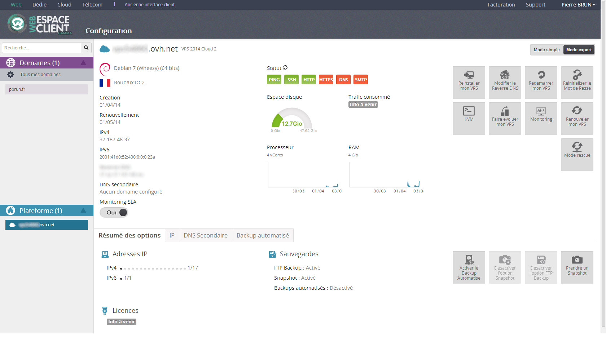The image size is (606, 364).
Task: Click the HTTP status badge
Action: tap(309, 80)
